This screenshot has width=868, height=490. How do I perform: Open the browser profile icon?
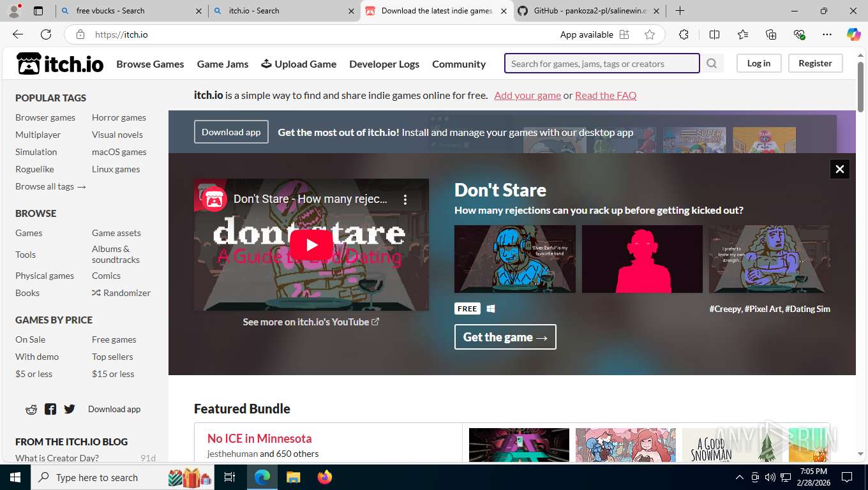click(14, 11)
